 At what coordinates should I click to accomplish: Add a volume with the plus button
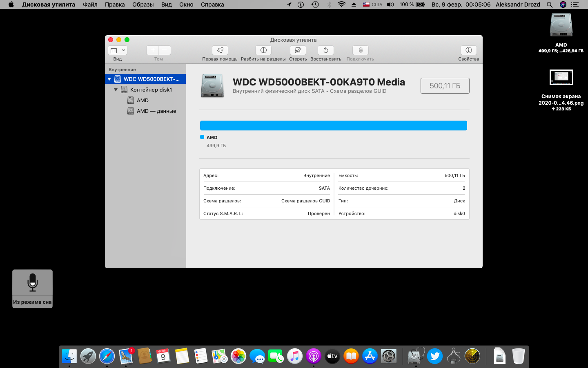[153, 50]
